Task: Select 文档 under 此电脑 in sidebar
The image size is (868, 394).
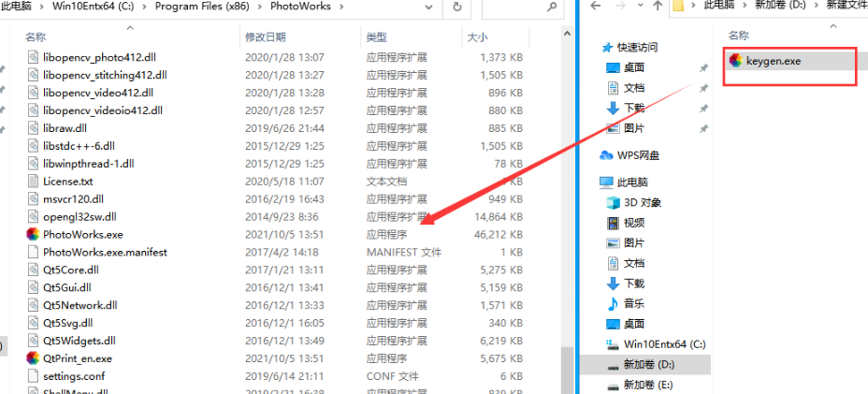Action: pos(634,263)
